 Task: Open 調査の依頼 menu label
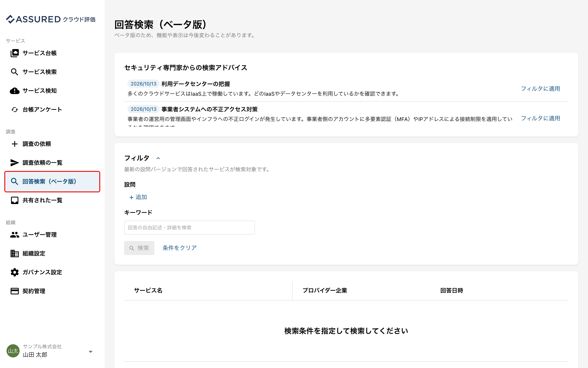(37, 144)
